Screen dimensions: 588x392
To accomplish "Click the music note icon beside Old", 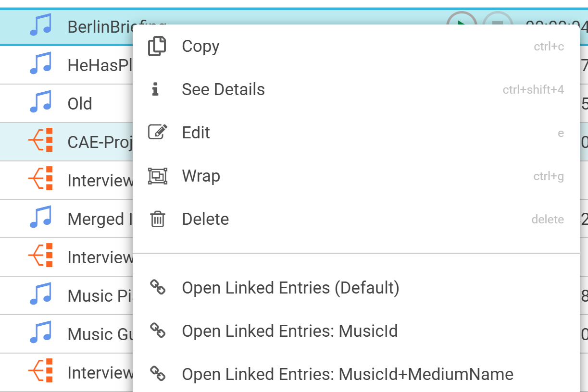I will click(40, 104).
